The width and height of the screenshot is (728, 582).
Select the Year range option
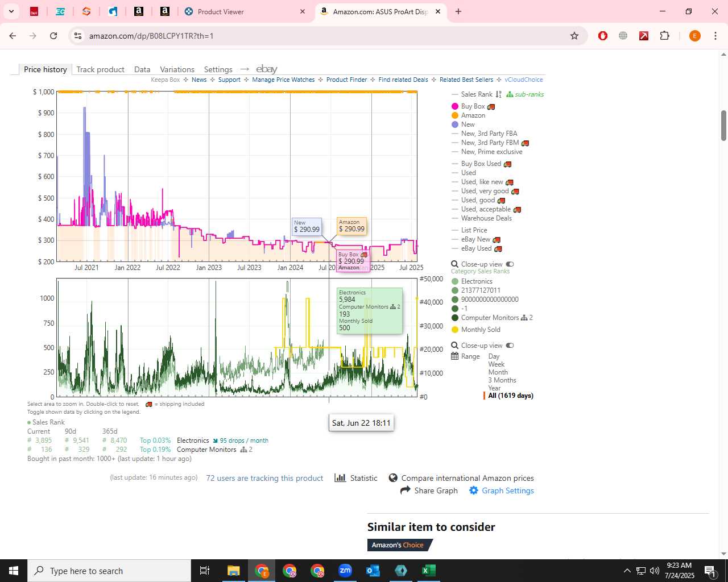tap(494, 388)
